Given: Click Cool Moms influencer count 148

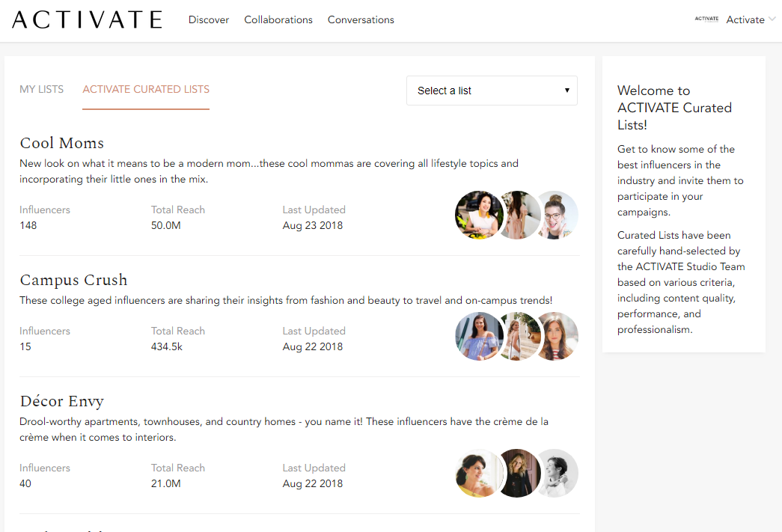Looking at the screenshot, I should tap(28, 225).
